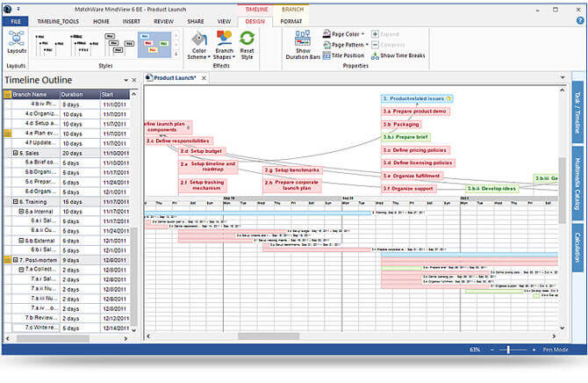Click the timeline horizontal scrollbar thumb
Screen dimensions: 588x383
coord(269,336)
